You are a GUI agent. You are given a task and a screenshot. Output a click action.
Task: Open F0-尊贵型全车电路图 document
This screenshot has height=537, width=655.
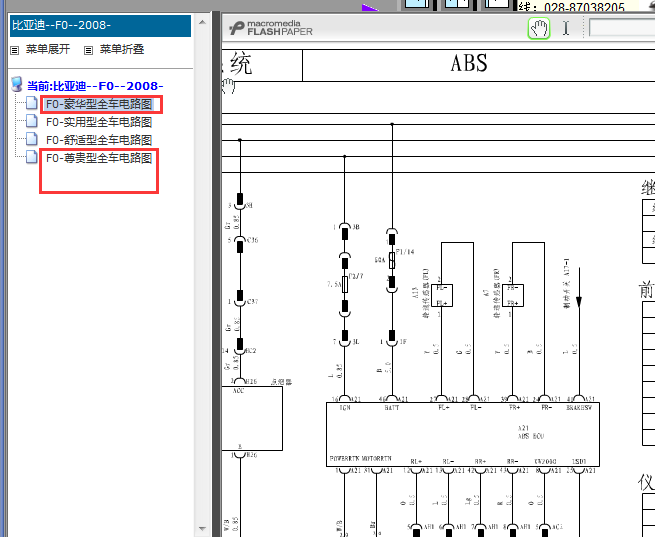(x=99, y=158)
